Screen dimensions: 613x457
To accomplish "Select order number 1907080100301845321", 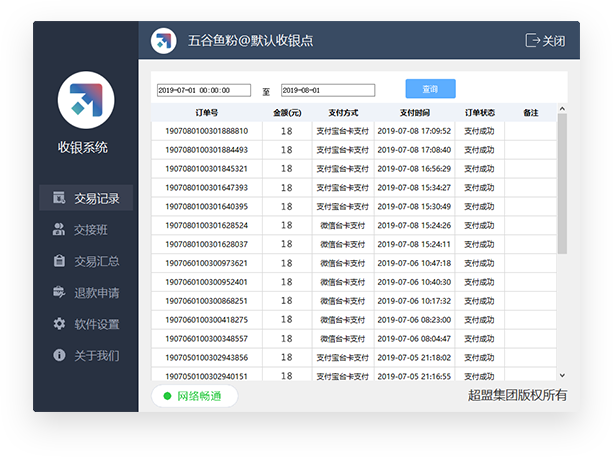I will coord(206,168).
